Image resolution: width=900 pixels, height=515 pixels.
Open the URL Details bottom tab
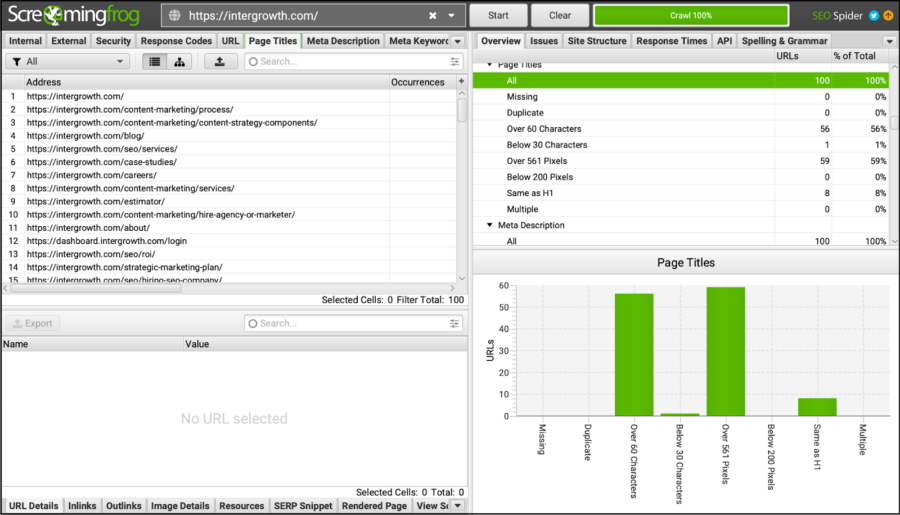coord(33,506)
